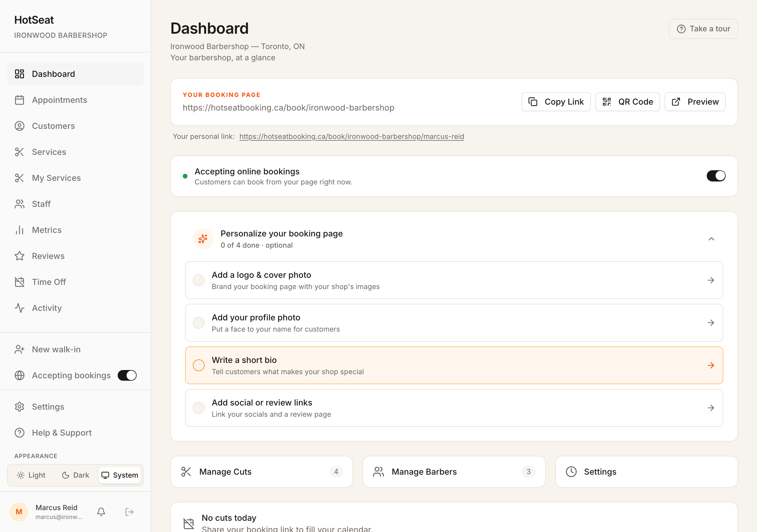Image resolution: width=757 pixels, height=532 pixels.
Task: Click the Activity pulse icon
Action: pyautogui.click(x=20, y=308)
